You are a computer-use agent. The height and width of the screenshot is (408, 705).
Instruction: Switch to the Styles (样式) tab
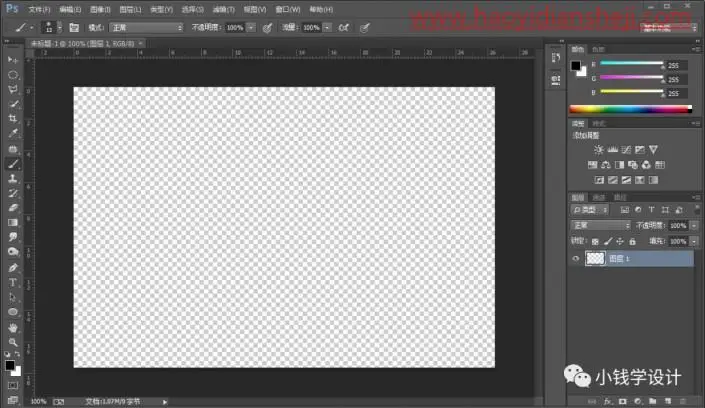point(599,124)
